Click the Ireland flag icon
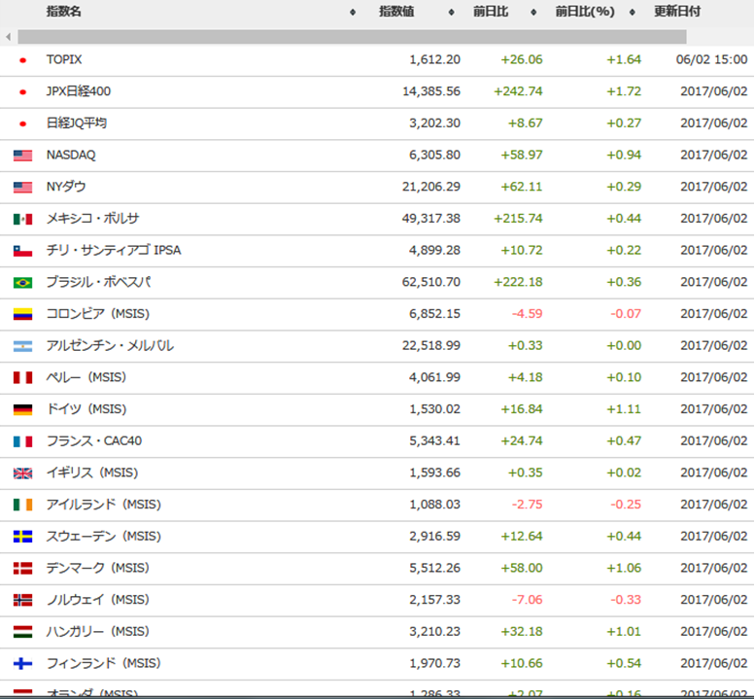This screenshot has height=700, width=755. pyautogui.click(x=22, y=505)
